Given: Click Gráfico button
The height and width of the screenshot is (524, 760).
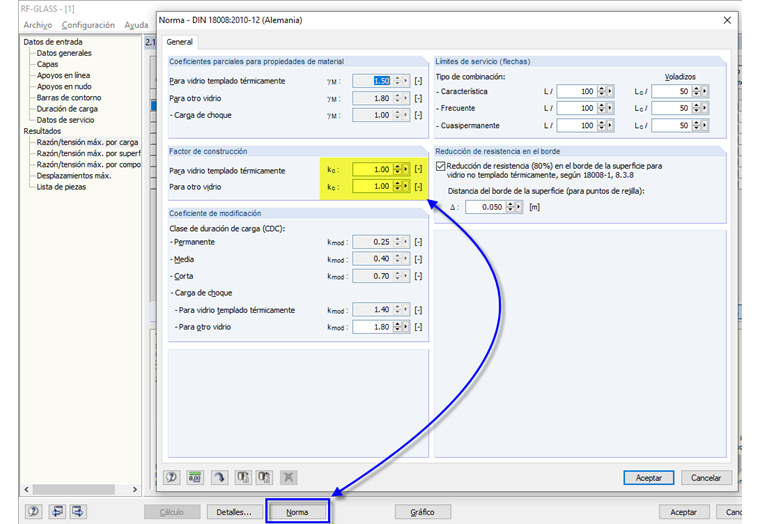Looking at the screenshot, I should (423, 512).
